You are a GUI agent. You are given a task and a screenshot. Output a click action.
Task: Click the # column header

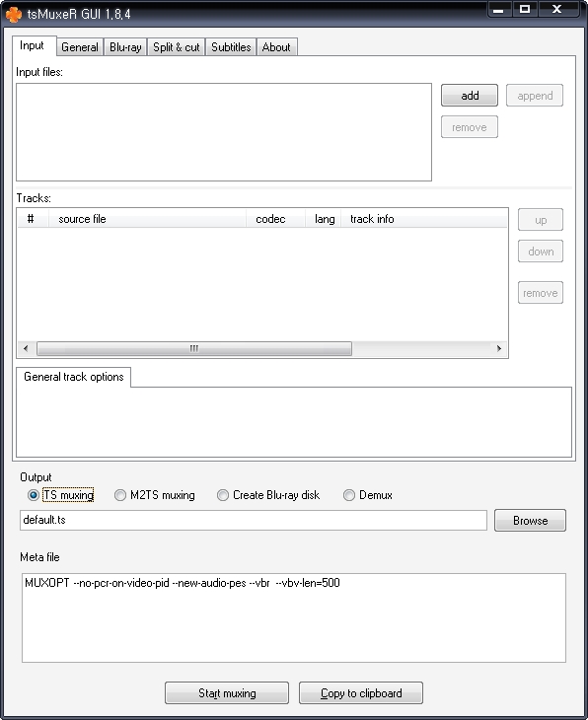pos(33,219)
